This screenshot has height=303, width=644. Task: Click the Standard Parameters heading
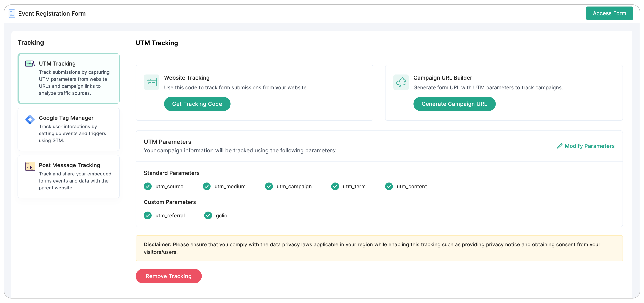coord(172,173)
